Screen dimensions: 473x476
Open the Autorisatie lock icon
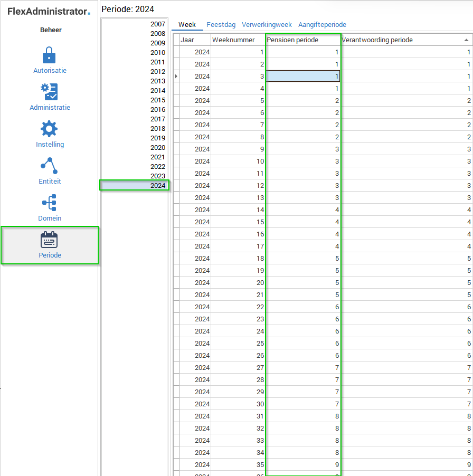[49, 55]
